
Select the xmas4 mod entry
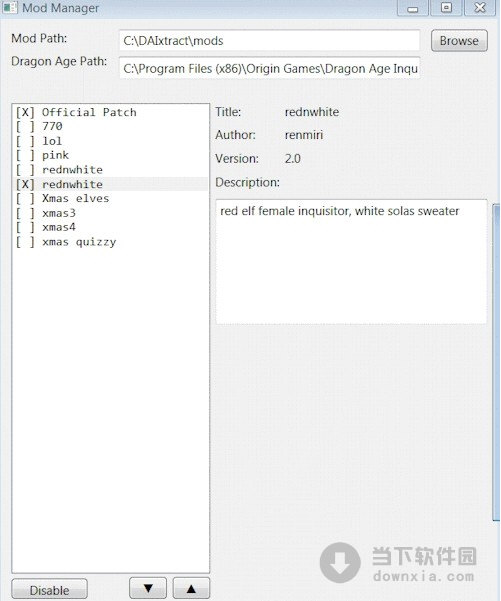111,227
